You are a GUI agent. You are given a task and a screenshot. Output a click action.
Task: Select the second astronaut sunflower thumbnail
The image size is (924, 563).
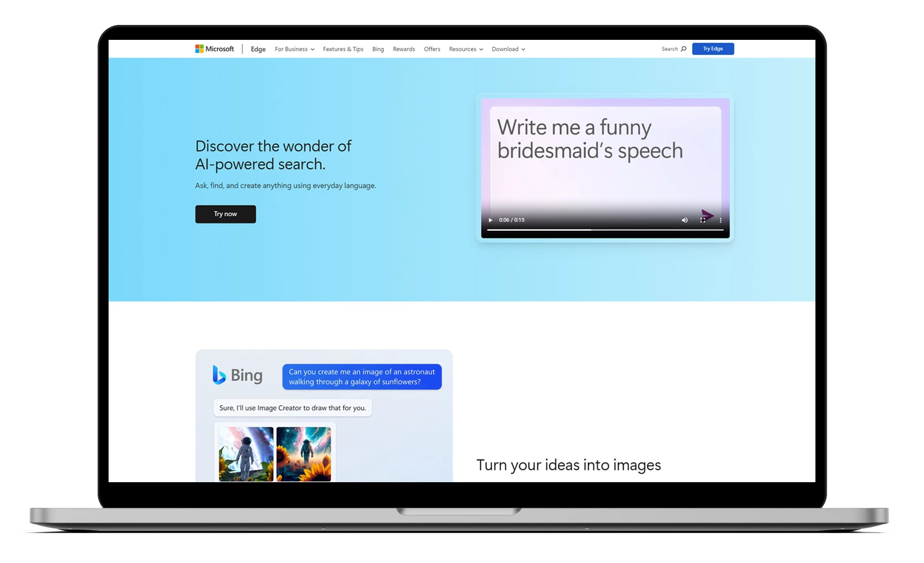[x=304, y=454]
